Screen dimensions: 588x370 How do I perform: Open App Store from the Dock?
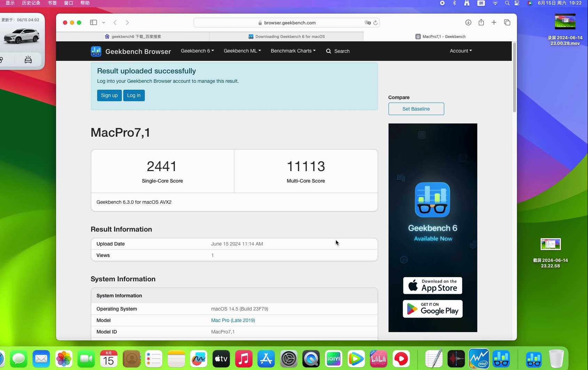click(266, 359)
